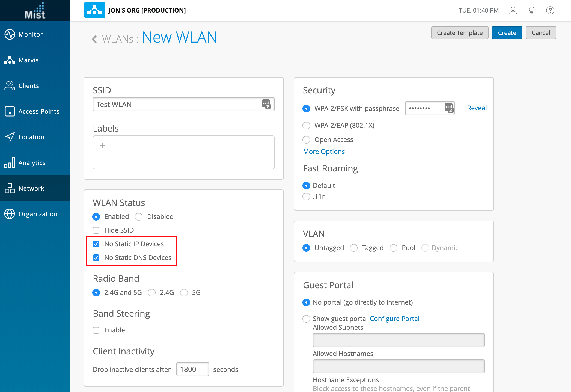The height and width of the screenshot is (392, 571).
Task: Go back using the WLANs chevron
Action: 94,39
